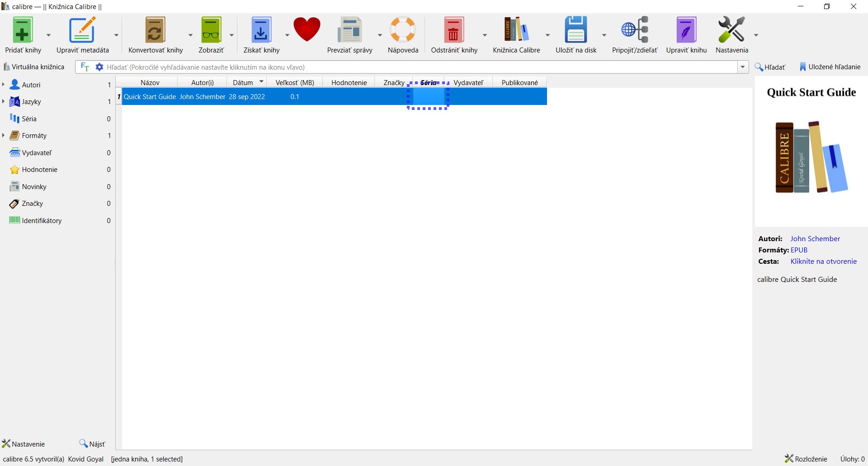
Task: Click the Pridať knihy add books icon
Action: coord(23,30)
